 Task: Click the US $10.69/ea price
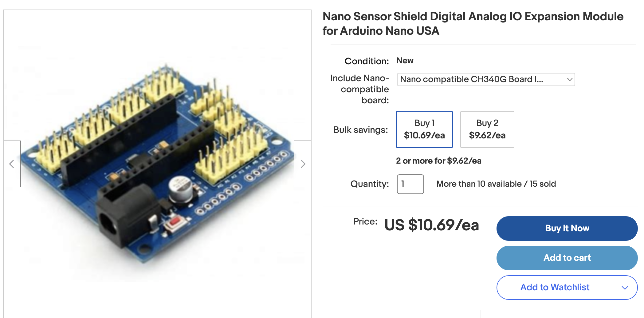pos(431,225)
